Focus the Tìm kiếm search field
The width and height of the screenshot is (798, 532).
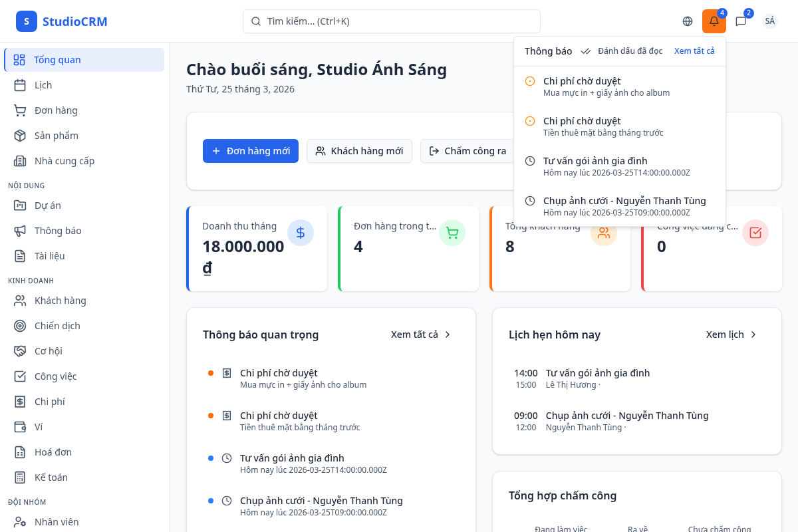(x=392, y=21)
